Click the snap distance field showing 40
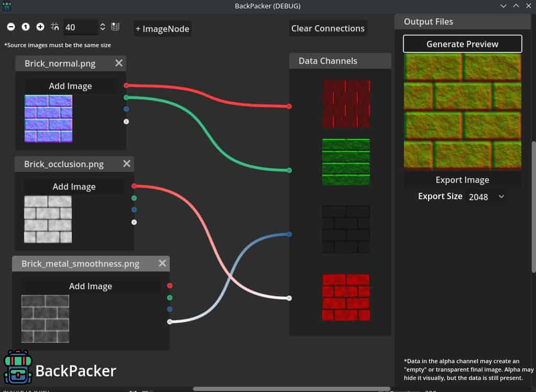Image resolution: width=536 pixels, height=392 pixels. (x=81, y=27)
